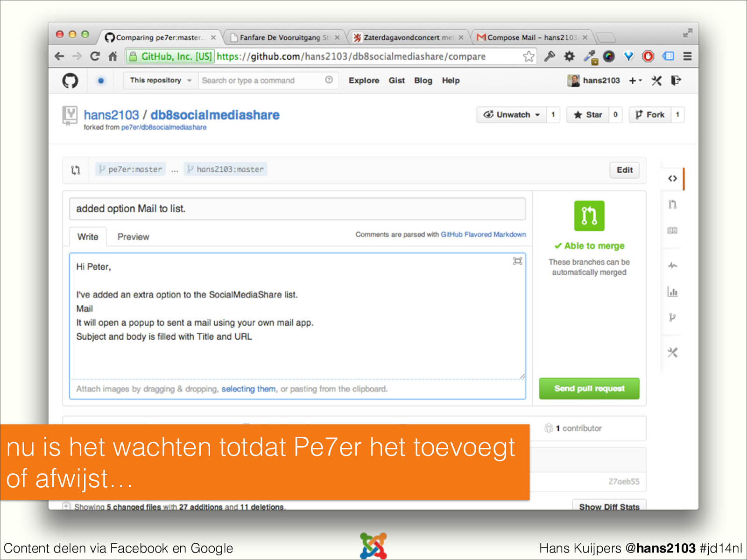Select the Code sidebar icon
The image size is (747, 560).
click(672, 178)
